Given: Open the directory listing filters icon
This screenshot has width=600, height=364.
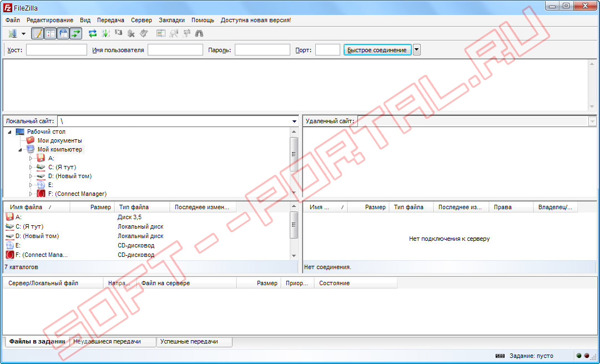Looking at the screenshot, I should (161, 34).
